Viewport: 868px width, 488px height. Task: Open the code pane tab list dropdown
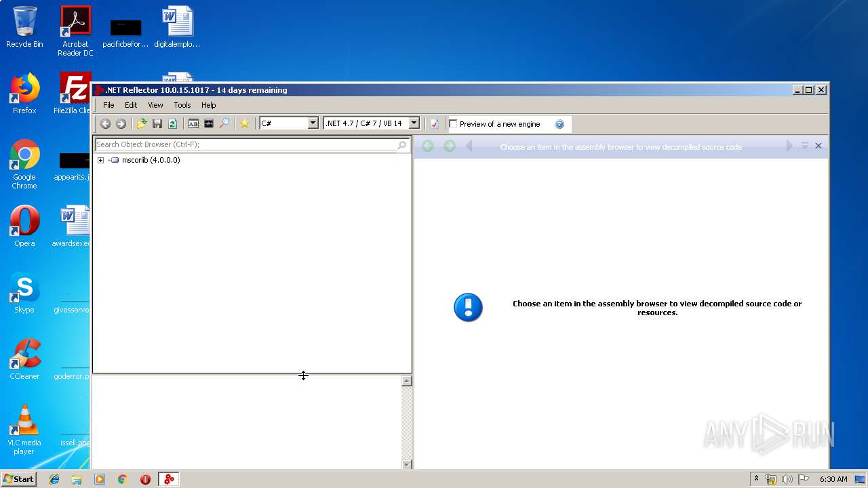(x=805, y=146)
